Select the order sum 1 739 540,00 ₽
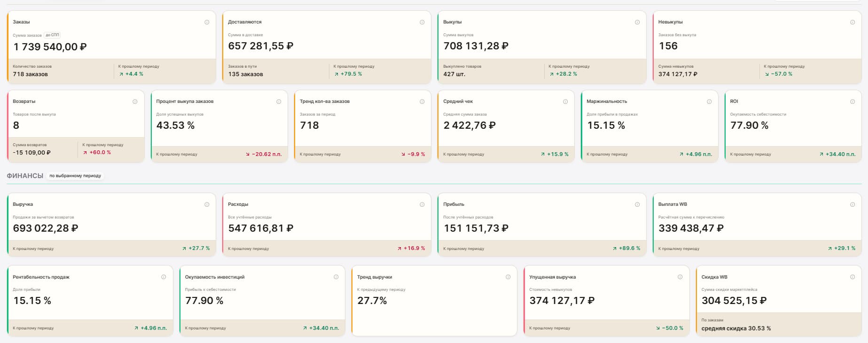Image resolution: width=868 pixels, height=343 pixels. click(50, 47)
